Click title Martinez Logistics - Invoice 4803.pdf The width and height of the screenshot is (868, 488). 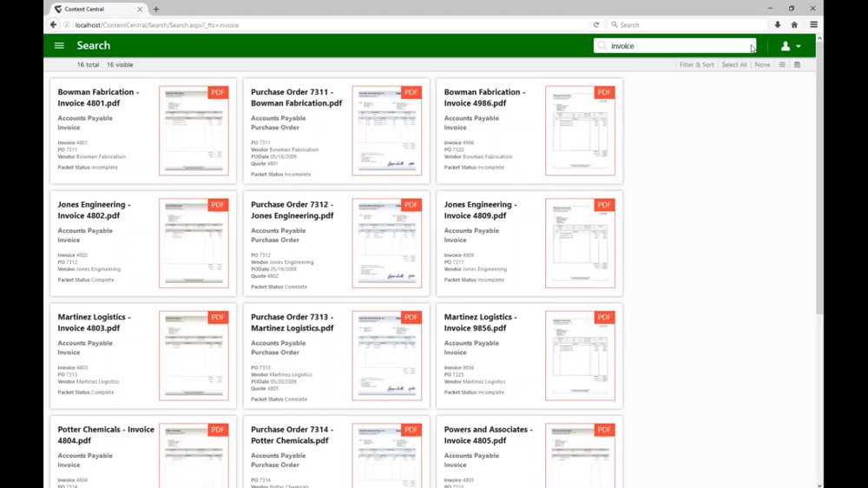tap(94, 322)
